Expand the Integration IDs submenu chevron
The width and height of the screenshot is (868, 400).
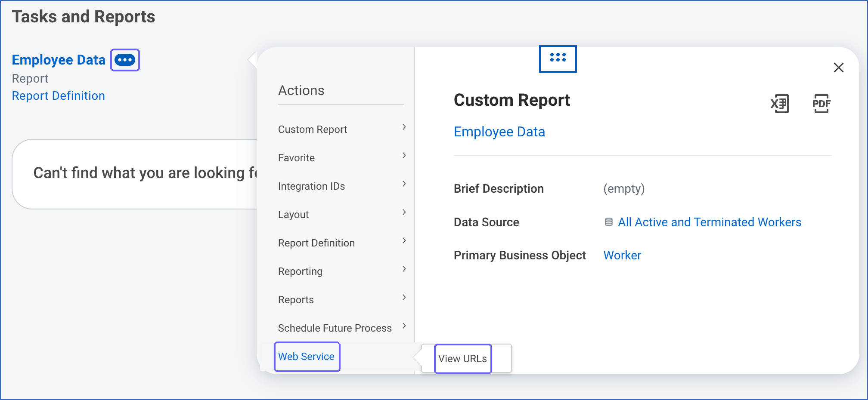click(x=404, y=184)
